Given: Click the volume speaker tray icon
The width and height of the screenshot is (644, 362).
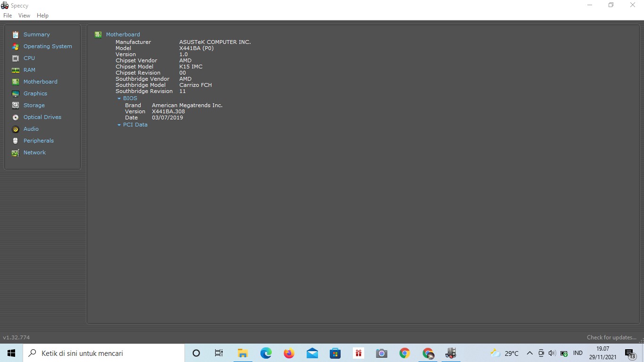Looking at the screenshot, I should click(552, 353).
